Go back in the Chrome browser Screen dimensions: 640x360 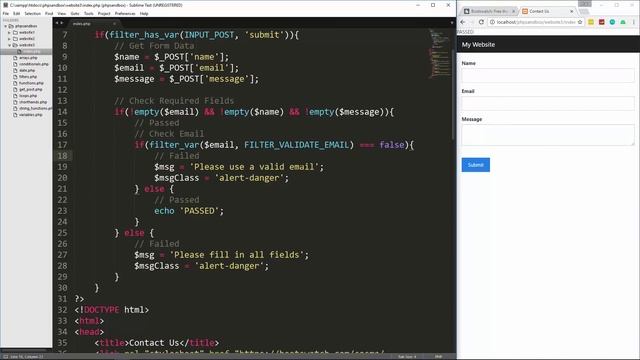pos(463,22)
